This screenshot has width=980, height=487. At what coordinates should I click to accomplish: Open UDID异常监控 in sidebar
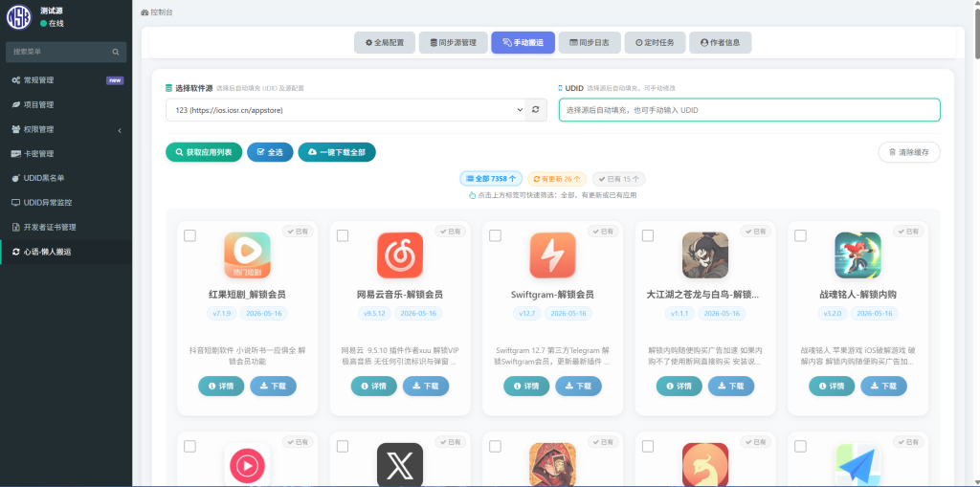click(x=66, y=203)
